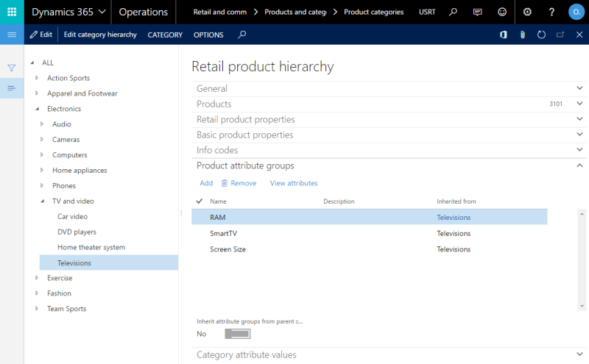Expand the Cameras node
Image resolution: width=589 pixels, height=364 pixels.
[42, 139]
